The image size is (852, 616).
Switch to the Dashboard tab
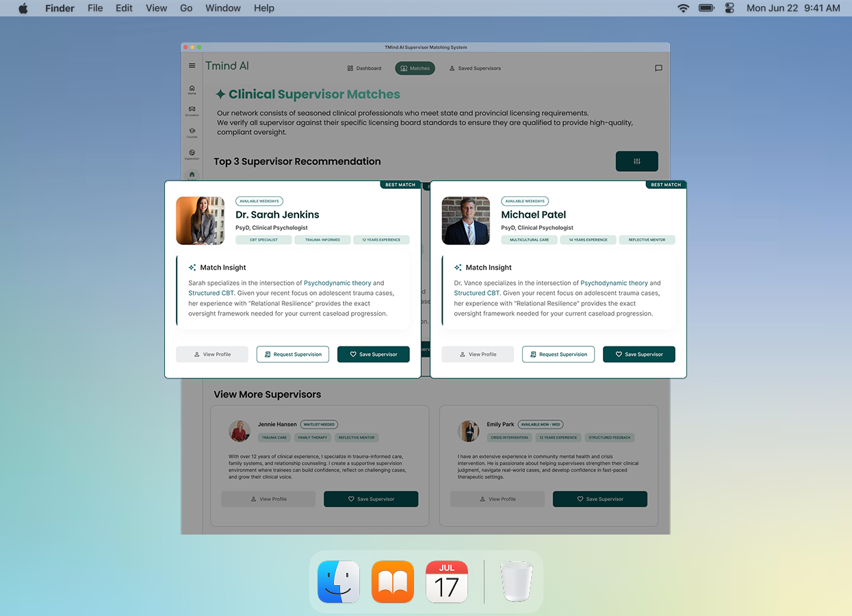[x=364, y=68]
